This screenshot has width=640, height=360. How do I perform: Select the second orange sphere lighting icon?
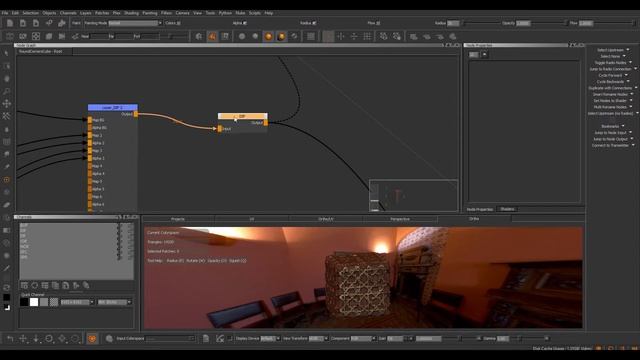pos(281,36)
